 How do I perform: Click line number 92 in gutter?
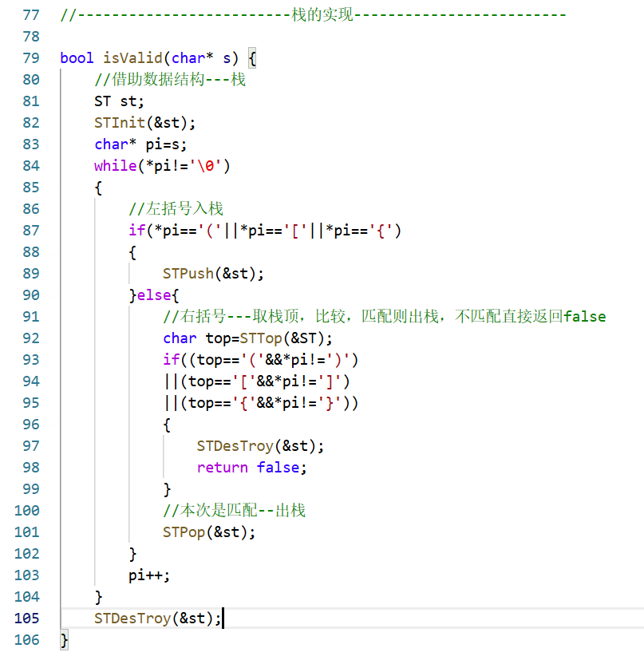click(31, 338)
